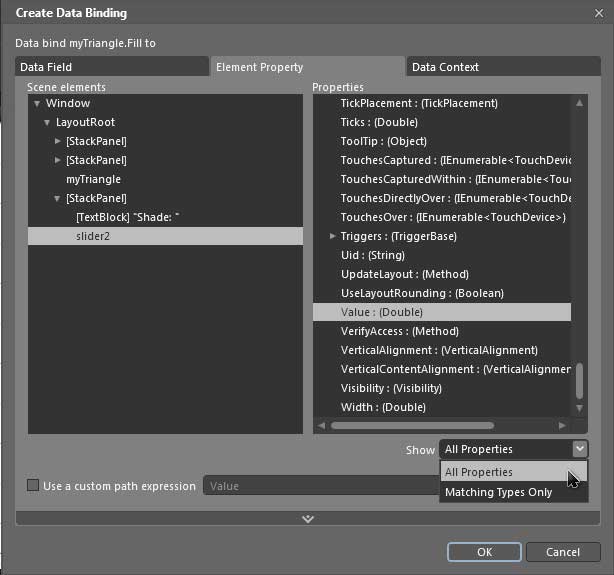Choose Matching Types Only option
614x575 pixels.
513,492
